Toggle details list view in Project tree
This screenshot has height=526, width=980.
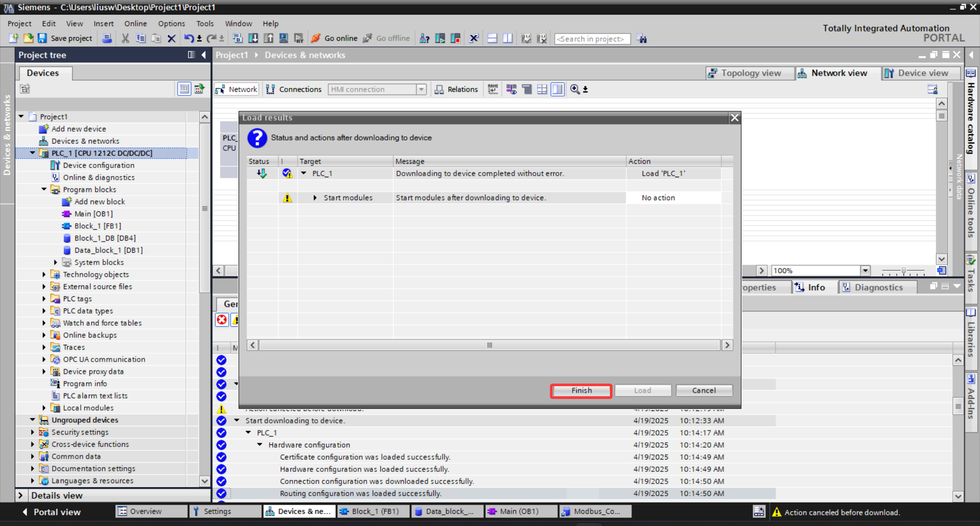click(184, 89)
